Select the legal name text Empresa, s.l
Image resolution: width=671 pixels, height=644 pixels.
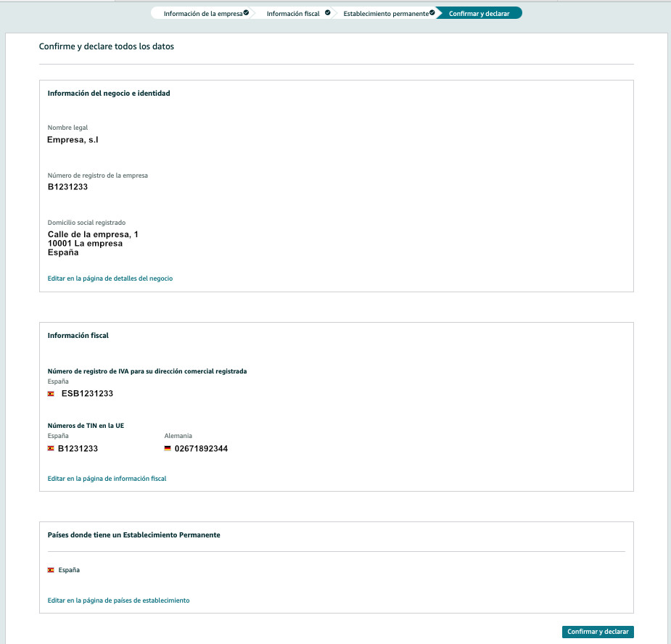point(73,140)
